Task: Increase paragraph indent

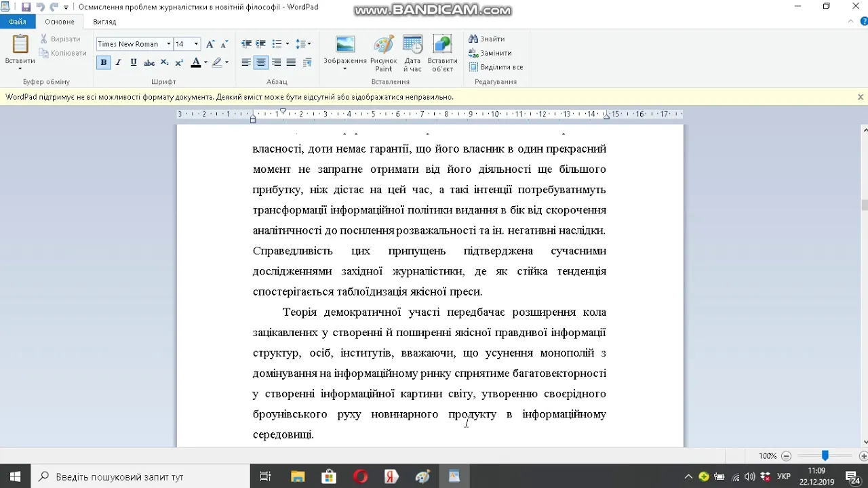Action: 260,44
